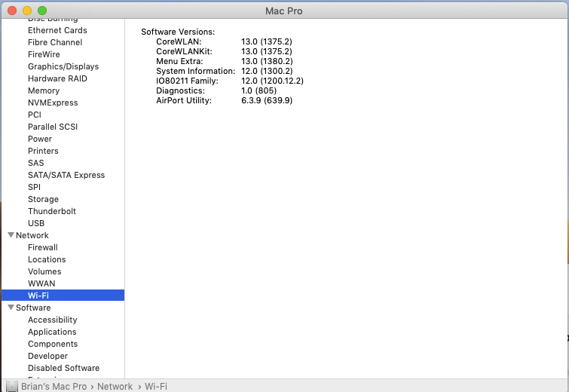Click the Software Versions heading

click(x=178, y=32)
